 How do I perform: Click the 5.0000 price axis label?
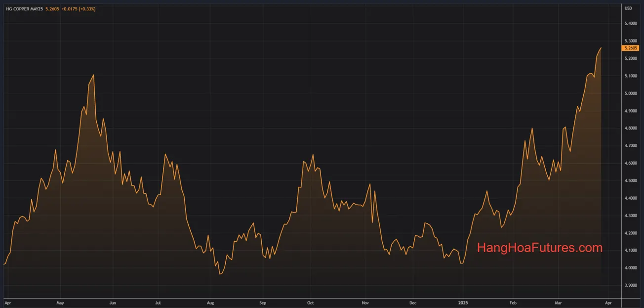[631, 93]
